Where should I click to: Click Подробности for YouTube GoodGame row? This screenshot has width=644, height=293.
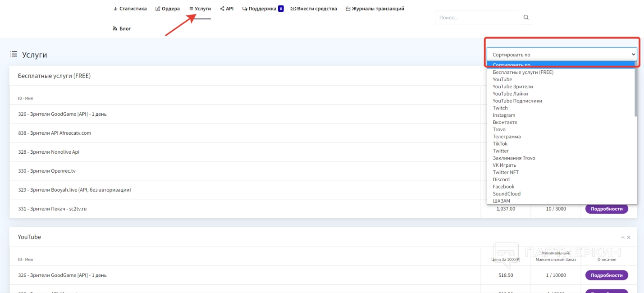click(x=607, y=275)
